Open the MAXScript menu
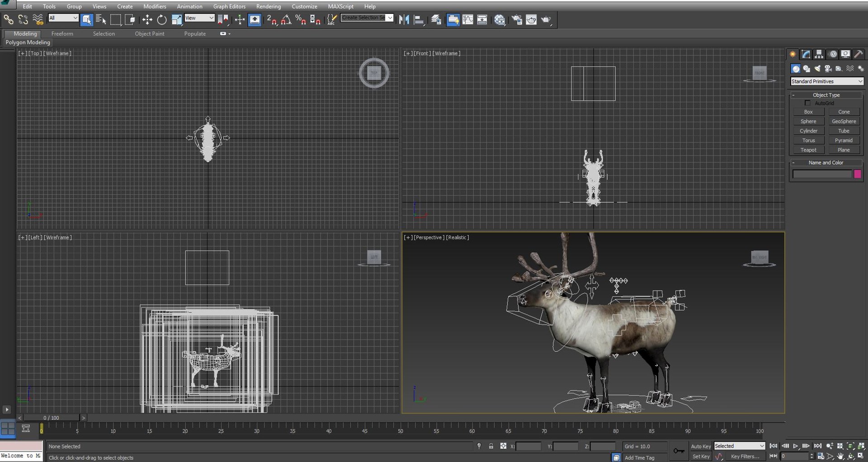The image size is (868, 462). (340, 6)
